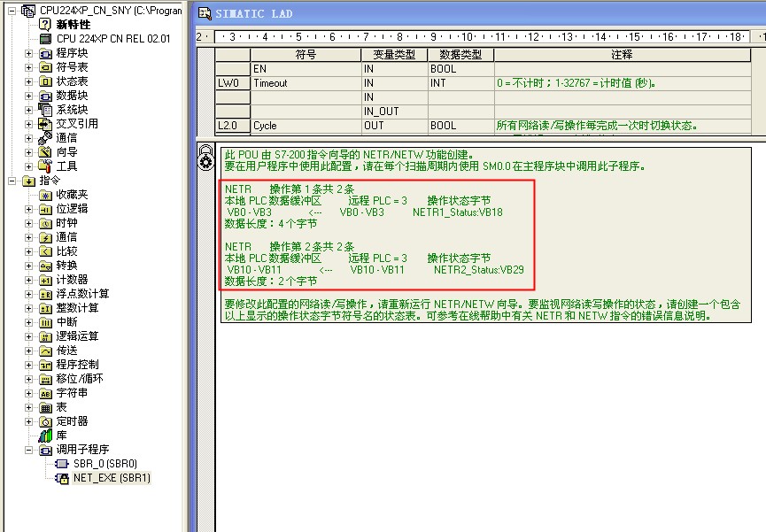Click the 比较 compare instruction icon
The height and width of the screenshot is (532, 766).
click(45, 252)
